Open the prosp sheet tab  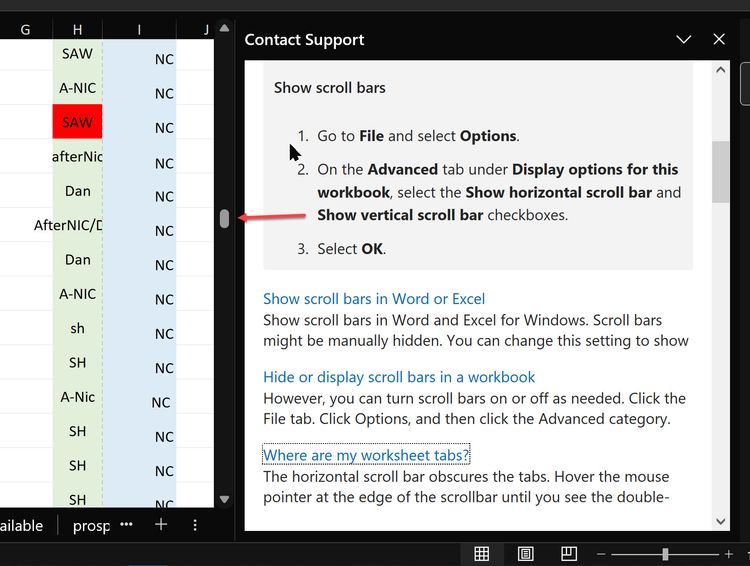click(91, 525)
